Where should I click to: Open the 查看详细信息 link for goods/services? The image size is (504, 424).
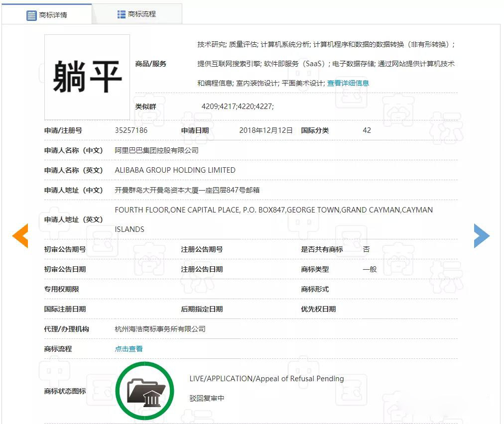click(x=348, y=83)
